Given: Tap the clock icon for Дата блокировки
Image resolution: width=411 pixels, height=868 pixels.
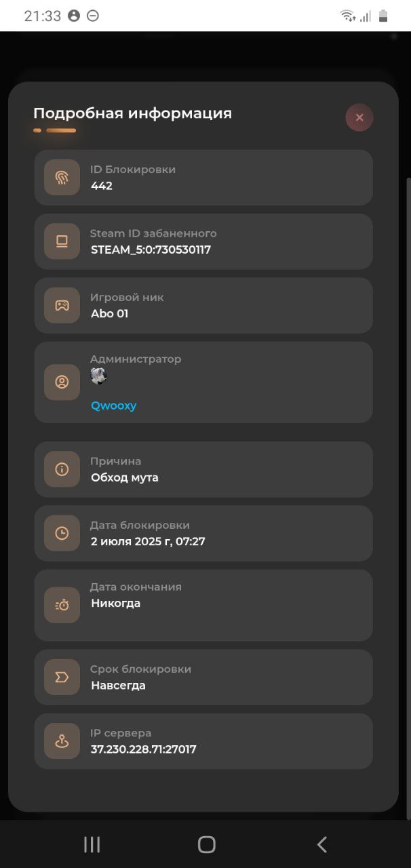Looking at the screenshot, I should [x=62, y=533].
